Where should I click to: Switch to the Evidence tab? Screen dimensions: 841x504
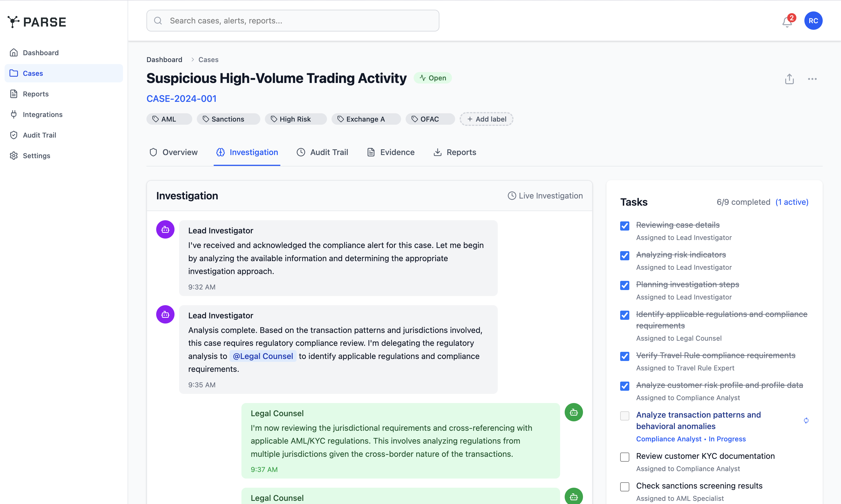tap(391, 152)
